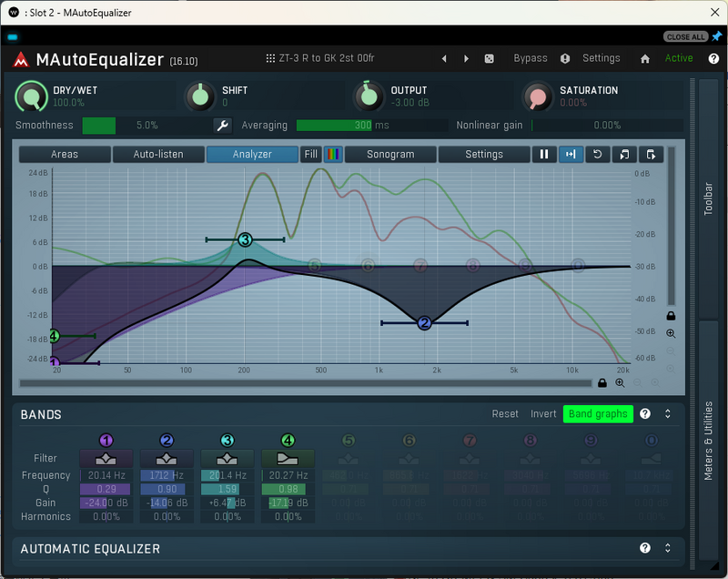Click the Output knob

click(x=369, y=96)
